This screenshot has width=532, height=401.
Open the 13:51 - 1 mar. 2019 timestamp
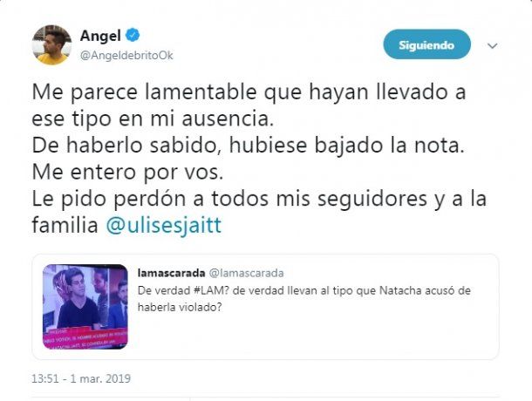81,378
